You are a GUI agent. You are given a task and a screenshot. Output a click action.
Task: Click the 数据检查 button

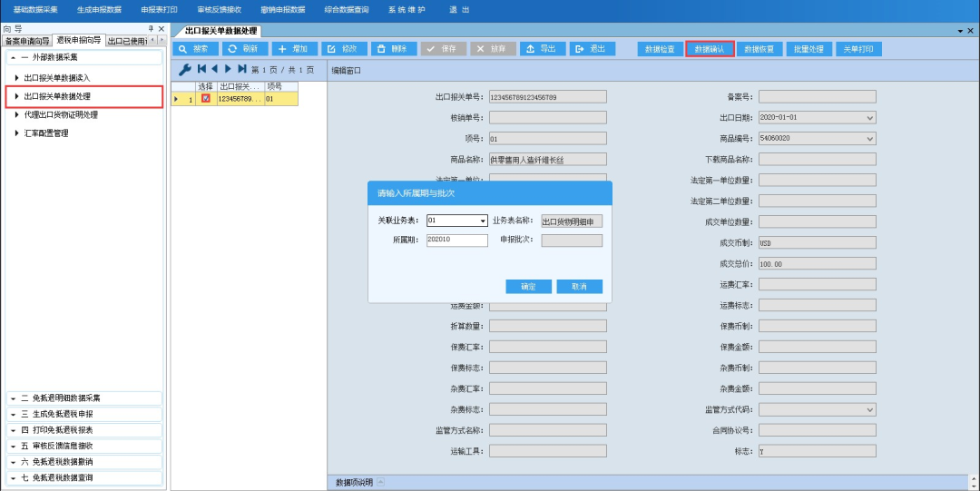[660, 49]
